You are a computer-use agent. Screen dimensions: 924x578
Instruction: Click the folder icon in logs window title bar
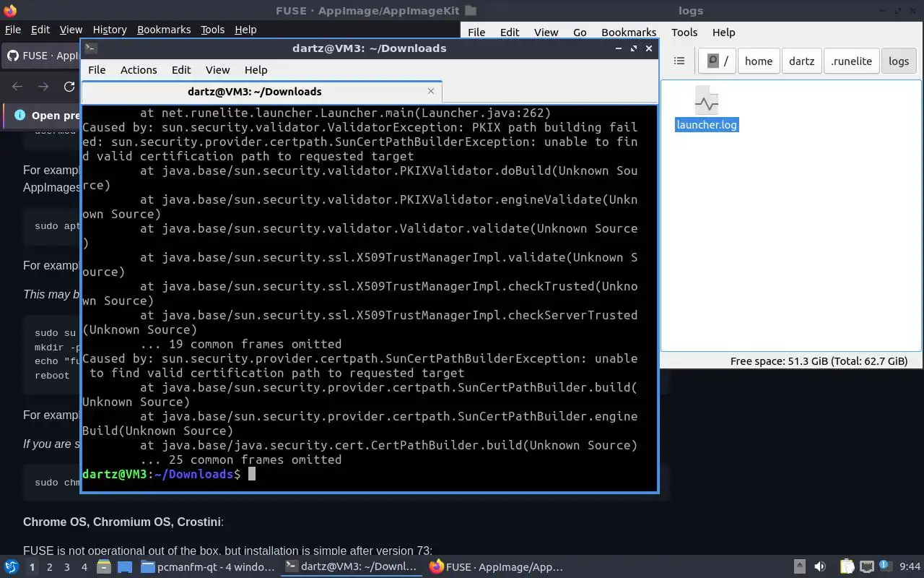pos(471,10)
